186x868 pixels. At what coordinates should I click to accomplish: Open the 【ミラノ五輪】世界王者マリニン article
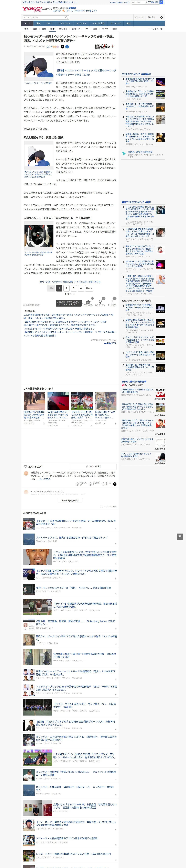point(76,572)
